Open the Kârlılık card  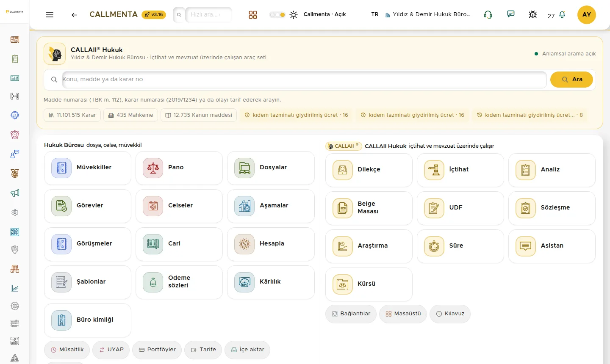click(271, 282)
